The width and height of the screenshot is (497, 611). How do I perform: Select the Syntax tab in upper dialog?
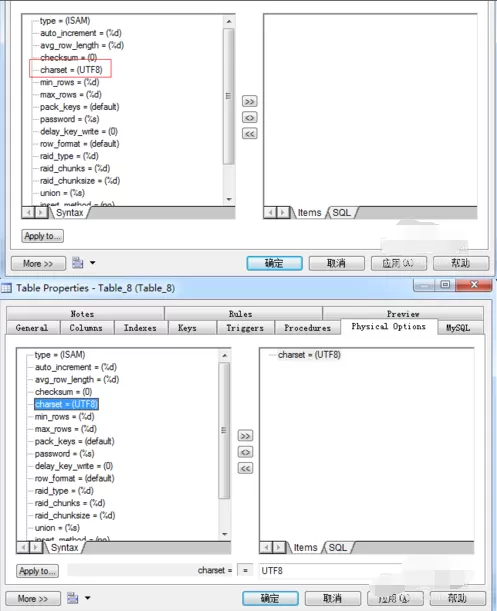pyautogui.click(x=69, y=213)
